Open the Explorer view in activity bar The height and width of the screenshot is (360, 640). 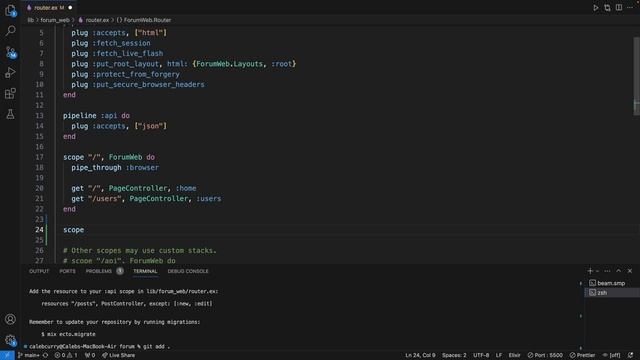click(10, 10)
